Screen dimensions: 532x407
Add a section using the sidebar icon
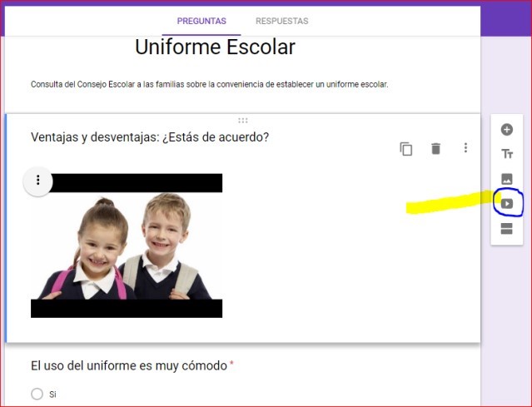pos(506,229)
